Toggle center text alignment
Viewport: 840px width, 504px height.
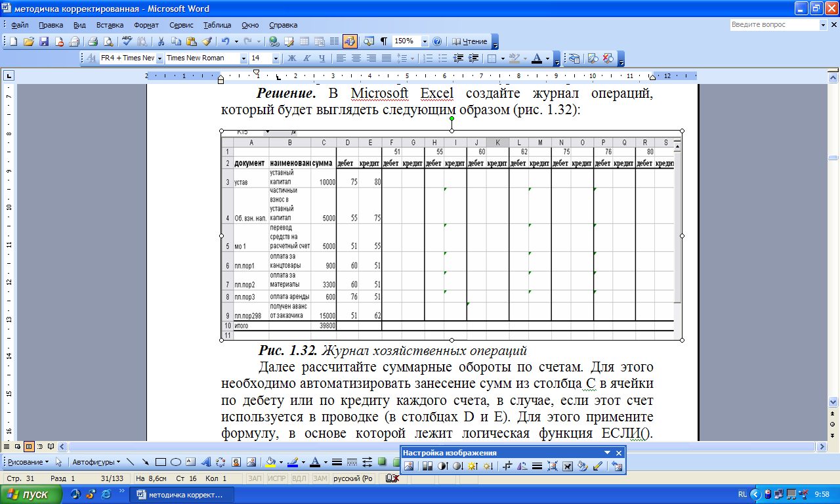click(356, 58)
